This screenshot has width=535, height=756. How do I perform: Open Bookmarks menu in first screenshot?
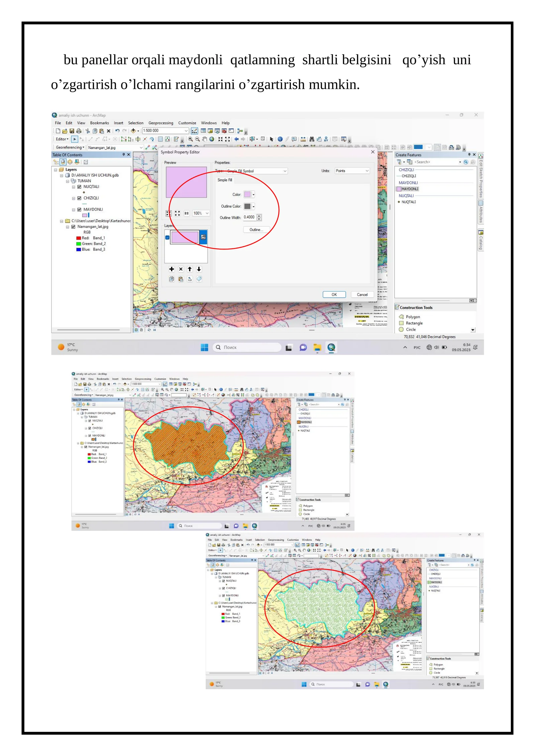[x=99, y=123]
